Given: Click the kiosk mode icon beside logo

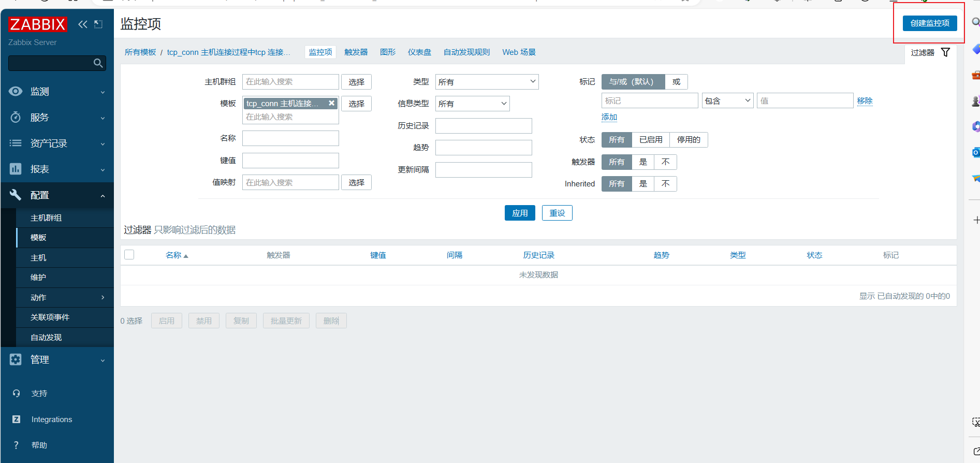Looking at the screenshot, I should click(98, 24).
